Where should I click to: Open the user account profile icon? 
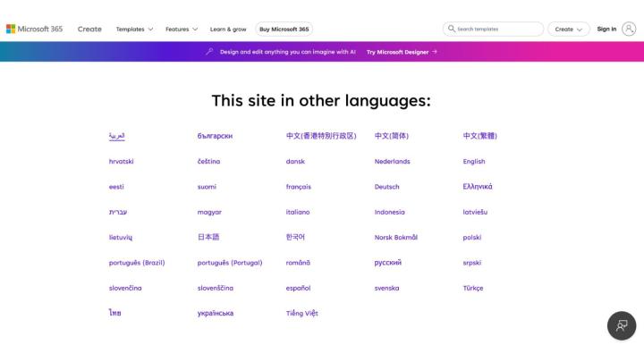(x=629, y=29)
